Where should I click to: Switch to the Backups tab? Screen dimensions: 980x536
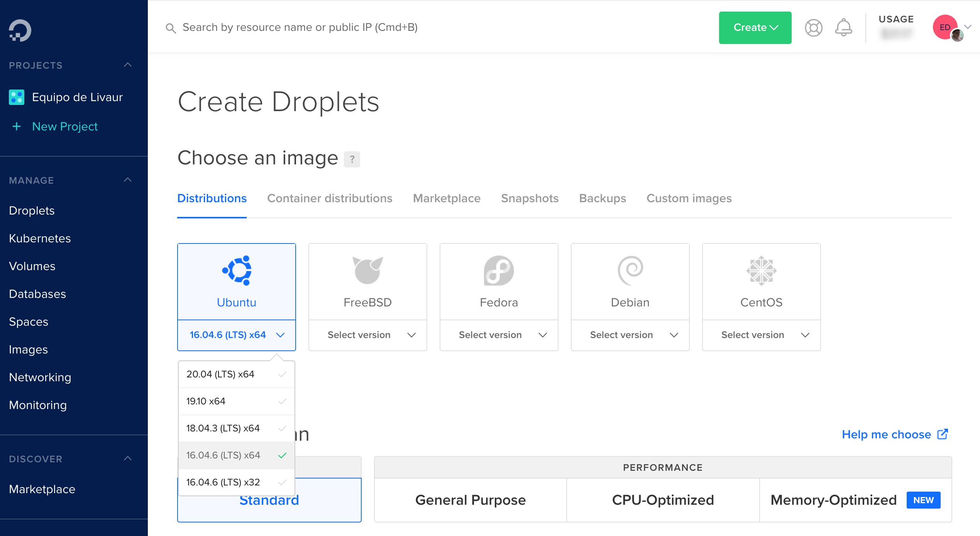coord(603,198)
